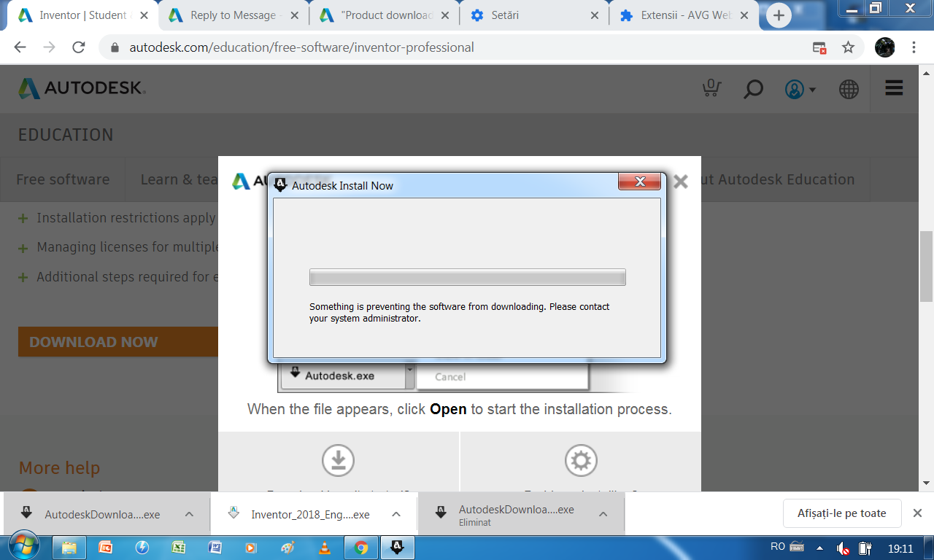Click the Autodesk Install Now title icon
The height and width of the screenshot is (560, 934).
(x=281, y=185)
